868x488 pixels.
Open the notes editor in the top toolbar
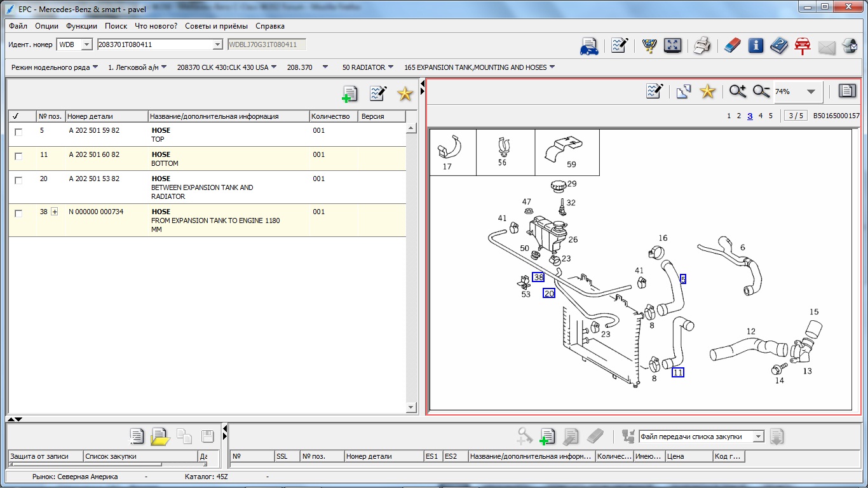tap(620, 46)
